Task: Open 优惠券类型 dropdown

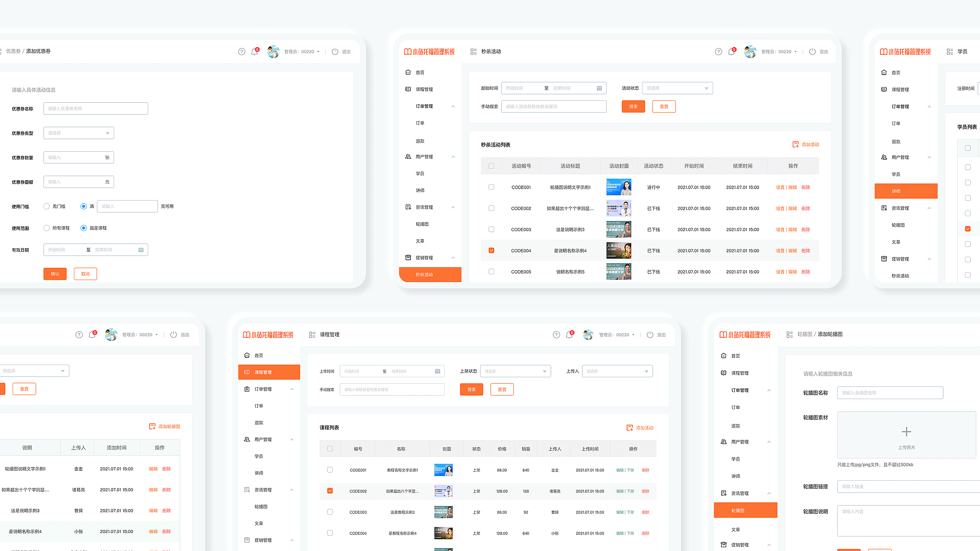Action: pyautogui.click(x=78, y=133)
